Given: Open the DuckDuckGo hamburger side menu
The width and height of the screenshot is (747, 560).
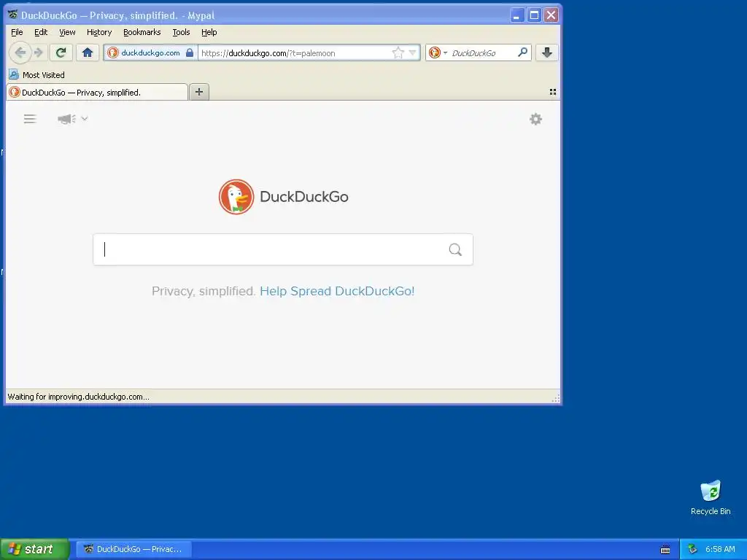Looking at the screenshot, I should tap(30, 119).
